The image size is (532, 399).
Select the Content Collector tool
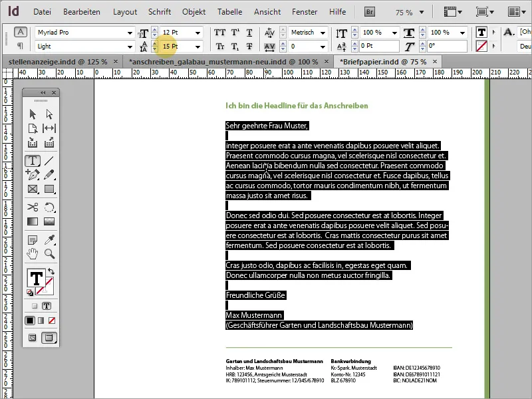tap(33, 142)
